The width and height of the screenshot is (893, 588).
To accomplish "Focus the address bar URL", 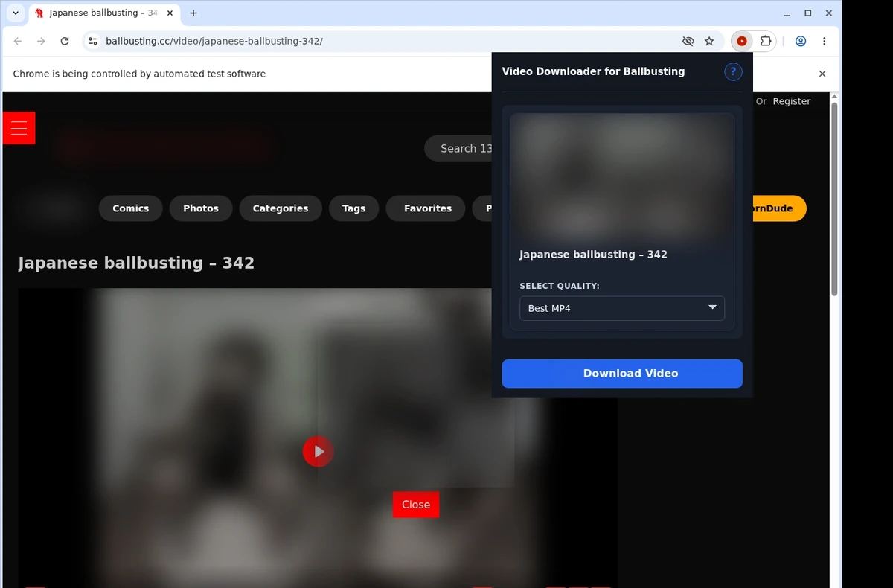I will tap(214, 42).
